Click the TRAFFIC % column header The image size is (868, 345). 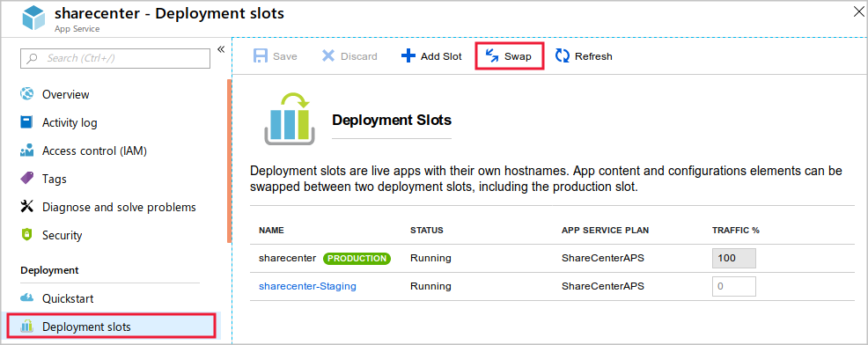(735, 230)
